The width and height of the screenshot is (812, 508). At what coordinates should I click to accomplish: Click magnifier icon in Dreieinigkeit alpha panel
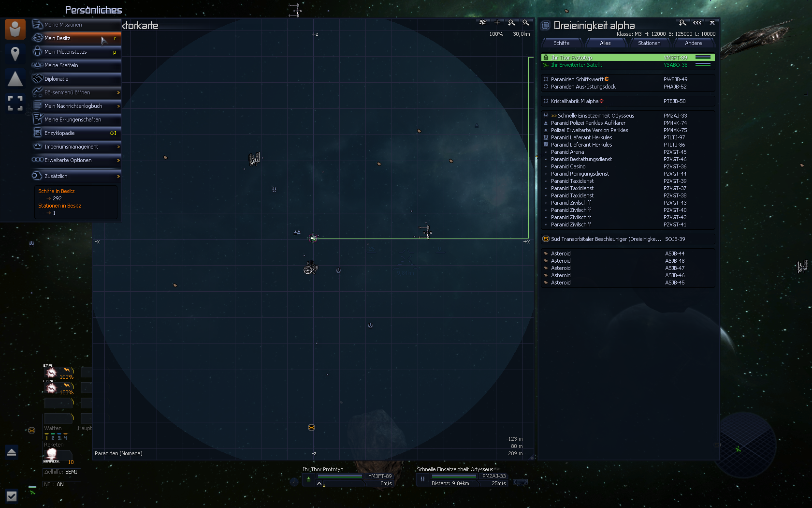pos(682,23)
